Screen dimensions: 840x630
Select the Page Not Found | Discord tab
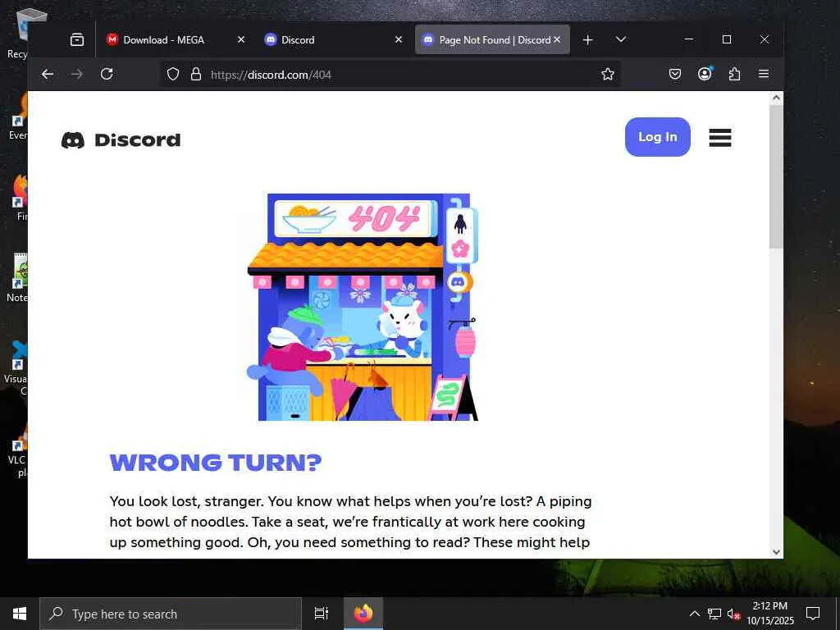(x=492, y=39)
